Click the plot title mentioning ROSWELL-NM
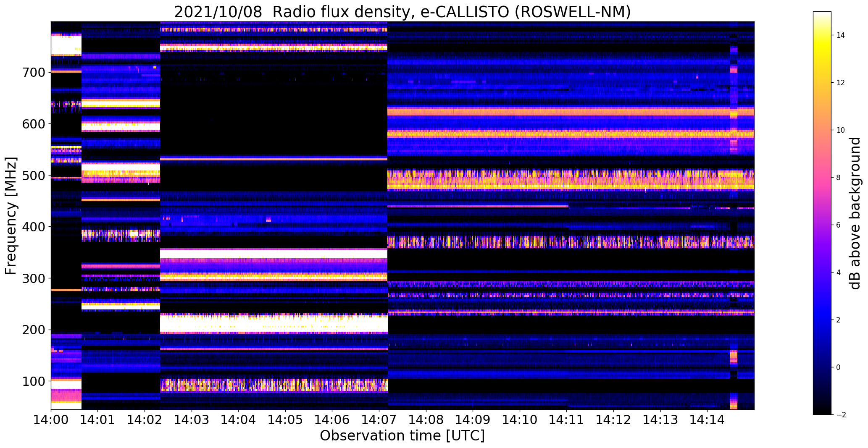 [x=402, y=12]
